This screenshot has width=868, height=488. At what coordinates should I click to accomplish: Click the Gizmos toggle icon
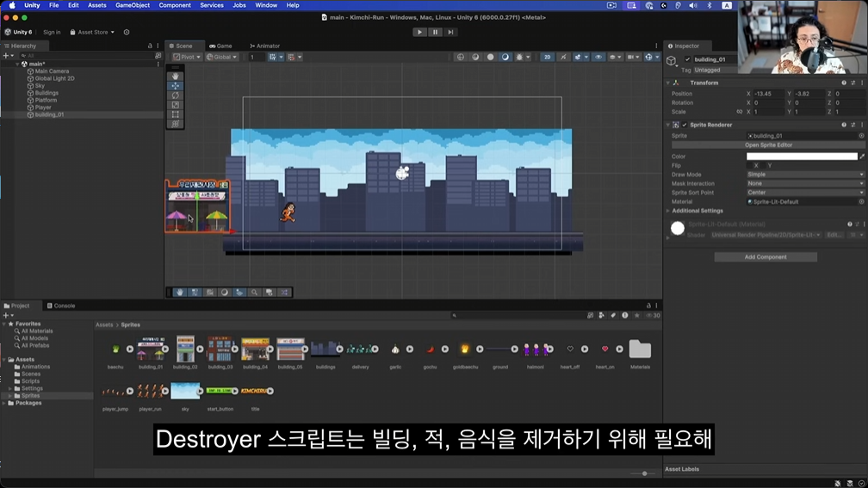point(648,57)
